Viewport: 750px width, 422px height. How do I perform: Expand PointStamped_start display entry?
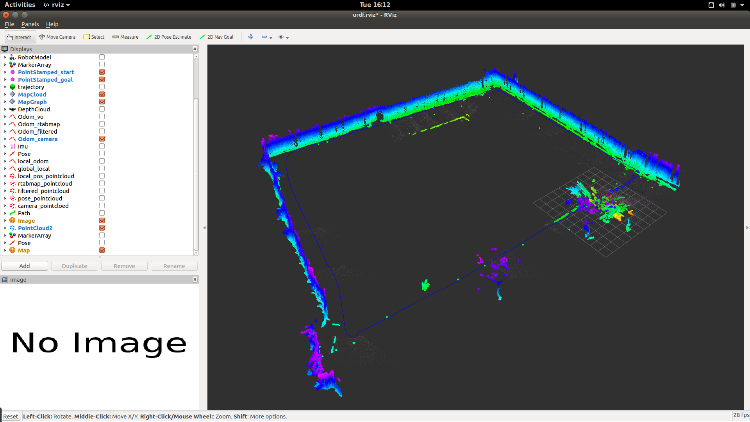click(5, 72)
